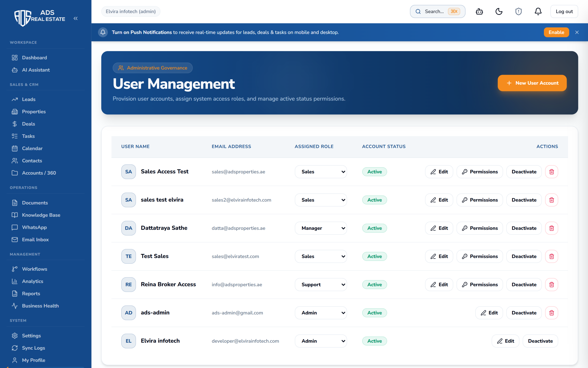Click Active status for sales test elvira
This screenshot has height=368, width=588.
point(374,200)
